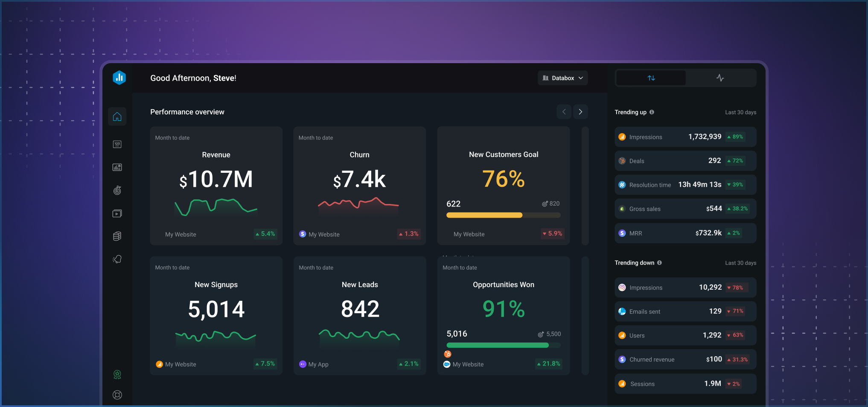Open the Databox workspace dropdown
The image size is (868, 407).
(x=562, y=78)
